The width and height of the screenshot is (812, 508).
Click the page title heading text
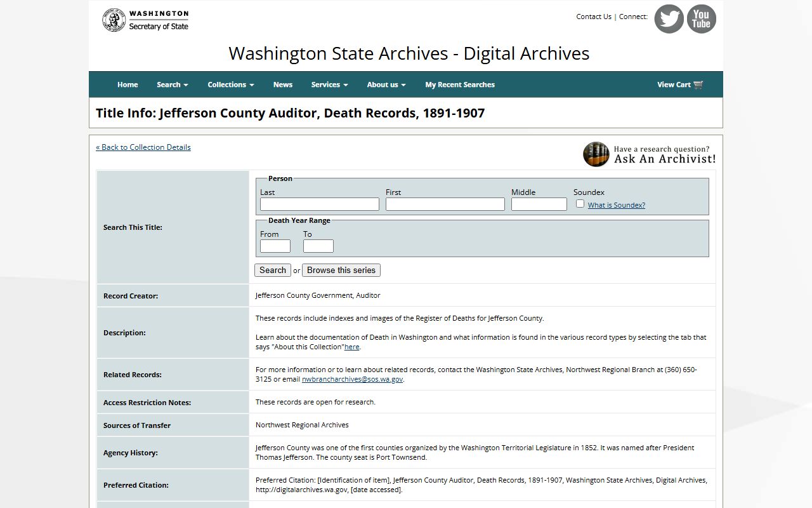click(x=291, y=113)
